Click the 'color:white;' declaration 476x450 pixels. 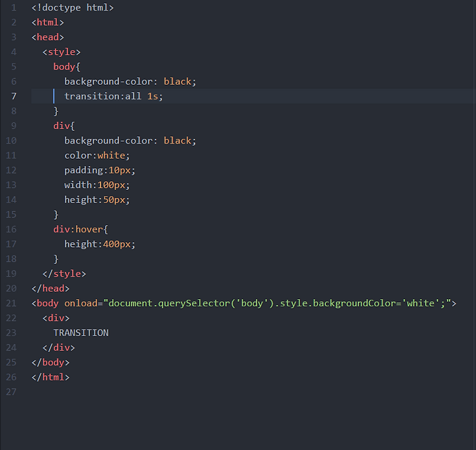coord(97,156)
